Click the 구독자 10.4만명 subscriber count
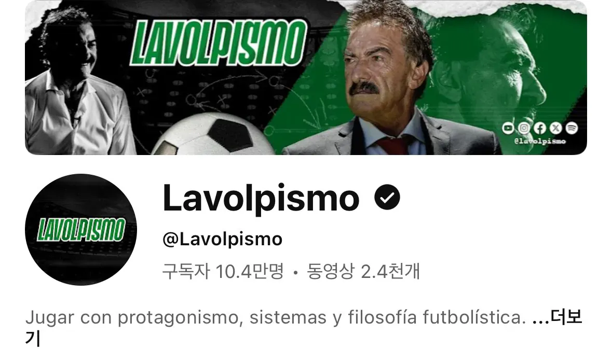Viewport: 612px width, 364px height. tap(223, 271)
